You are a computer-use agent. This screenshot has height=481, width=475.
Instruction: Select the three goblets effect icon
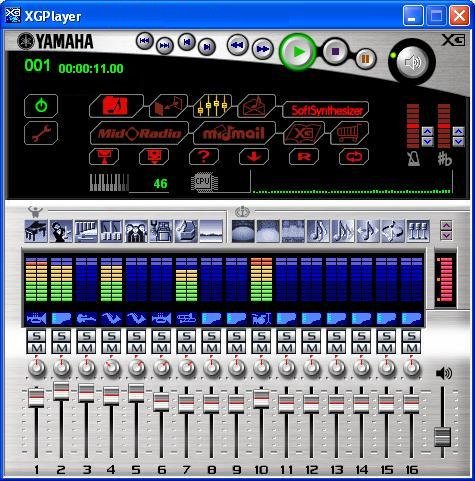[418, 231]
